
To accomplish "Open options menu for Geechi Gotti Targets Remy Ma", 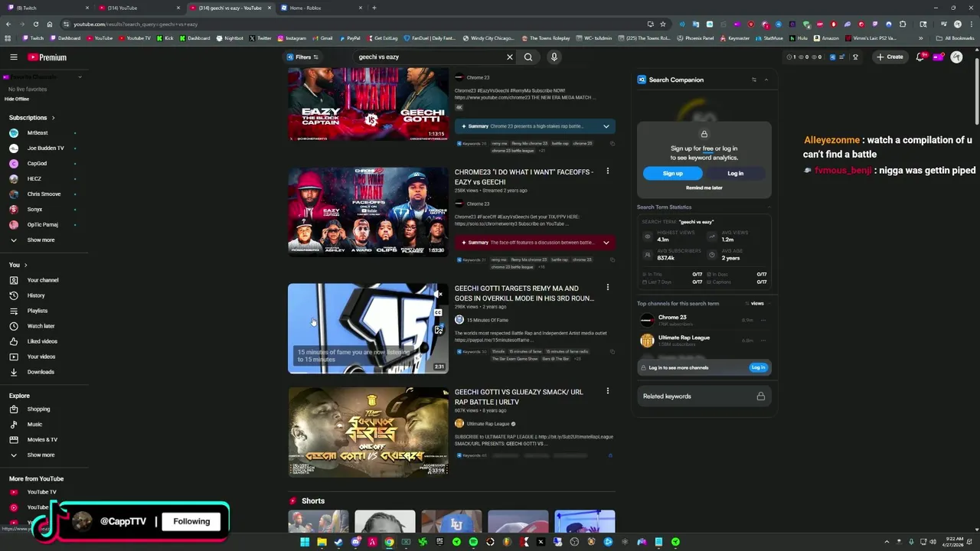I will [x=608, y=288].
